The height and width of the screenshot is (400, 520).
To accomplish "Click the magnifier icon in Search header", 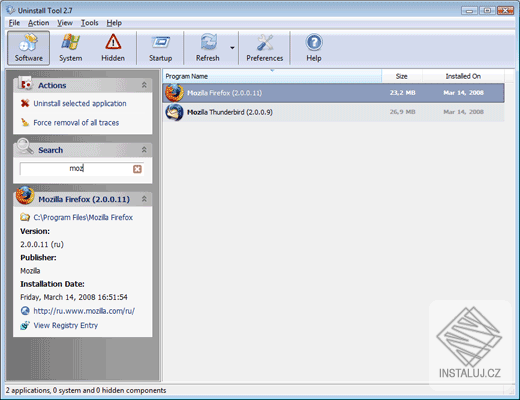I will (25, 147).
